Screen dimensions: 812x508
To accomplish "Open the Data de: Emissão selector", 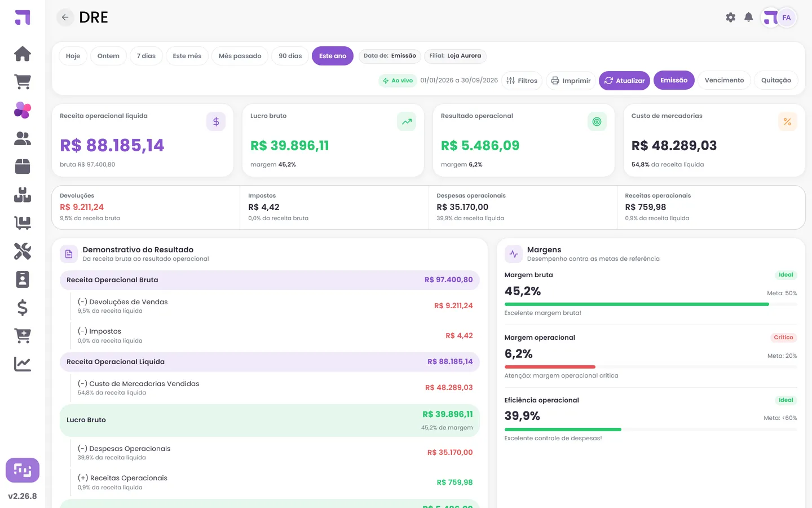I will click(390, 56).
